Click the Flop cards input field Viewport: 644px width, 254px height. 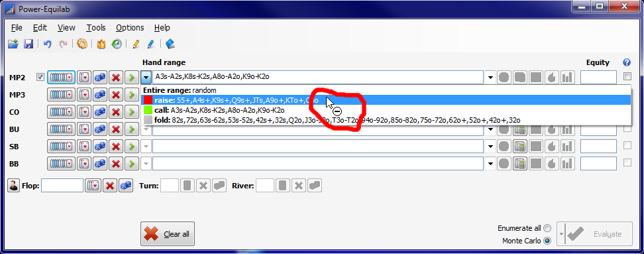(x=62, y=186)
